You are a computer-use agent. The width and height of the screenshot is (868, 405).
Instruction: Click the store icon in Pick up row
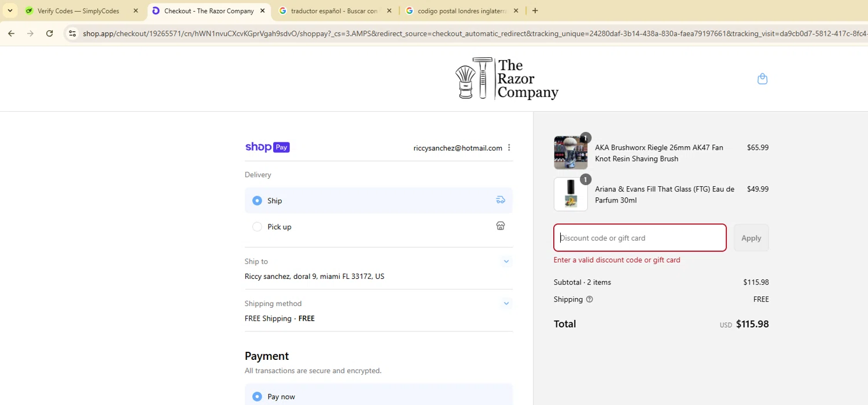coord(501,226)
